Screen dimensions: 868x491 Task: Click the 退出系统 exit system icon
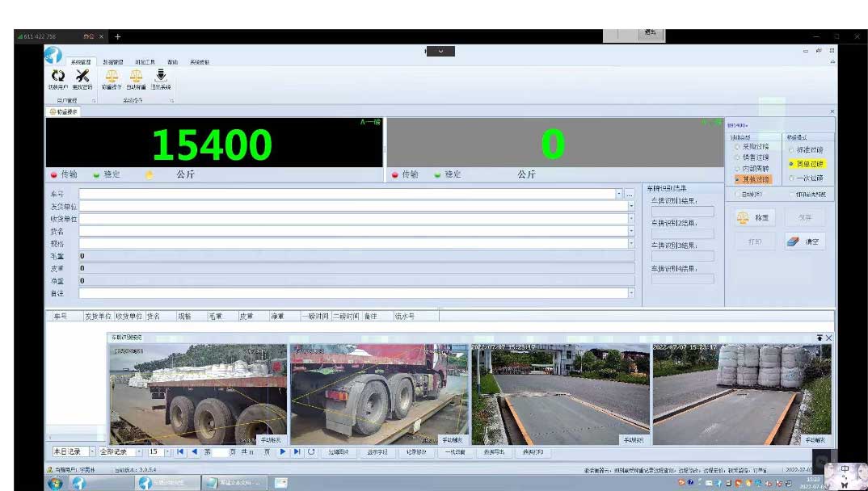coord(160,76)
